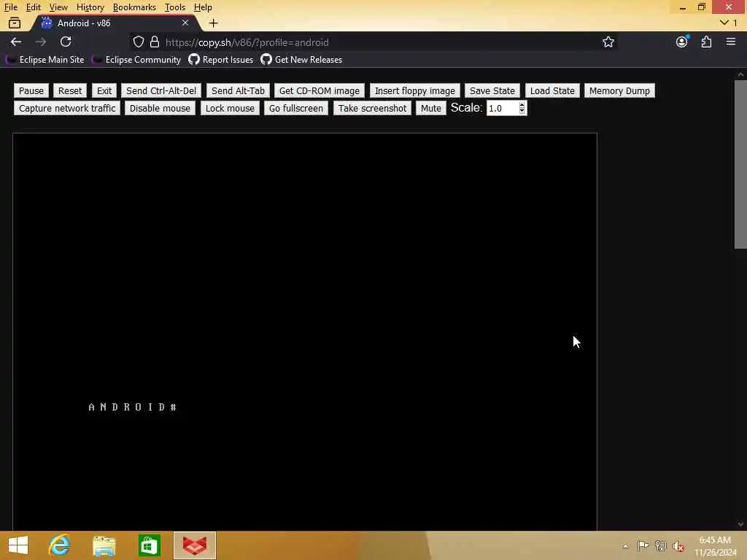The image size is (747, 560).
Task: Open Action Center flag tray icon
Action: (643, 545)
